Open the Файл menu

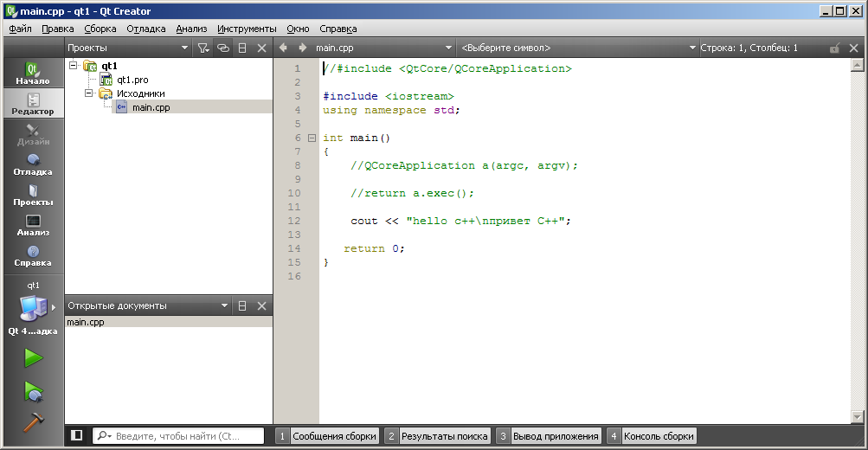point(20,29)
